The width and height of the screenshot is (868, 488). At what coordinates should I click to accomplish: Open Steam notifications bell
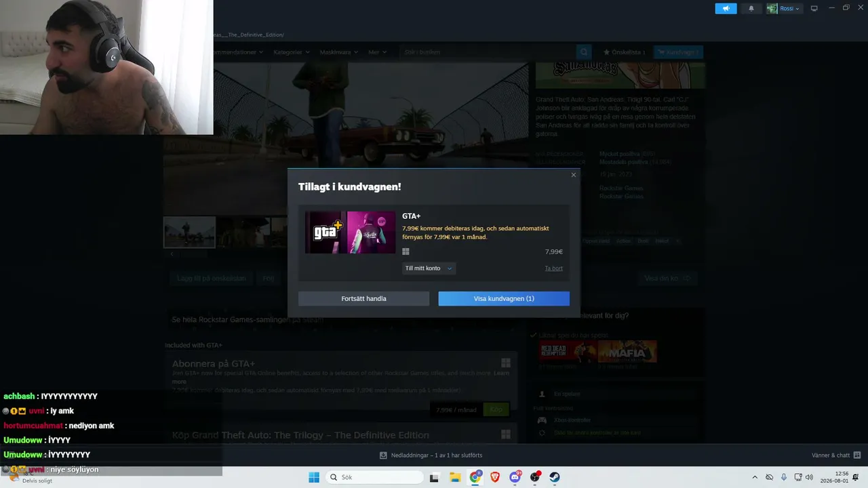click(751, 8)
